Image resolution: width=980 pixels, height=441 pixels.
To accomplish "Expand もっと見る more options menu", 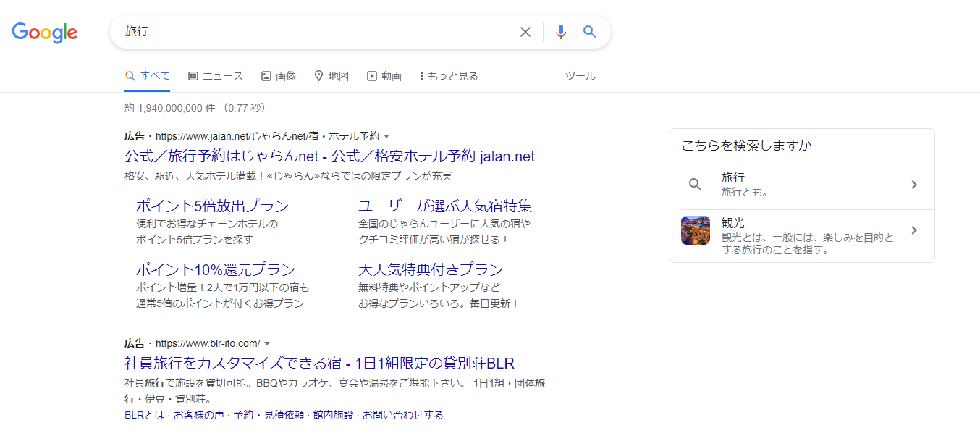I will (449, 76).
